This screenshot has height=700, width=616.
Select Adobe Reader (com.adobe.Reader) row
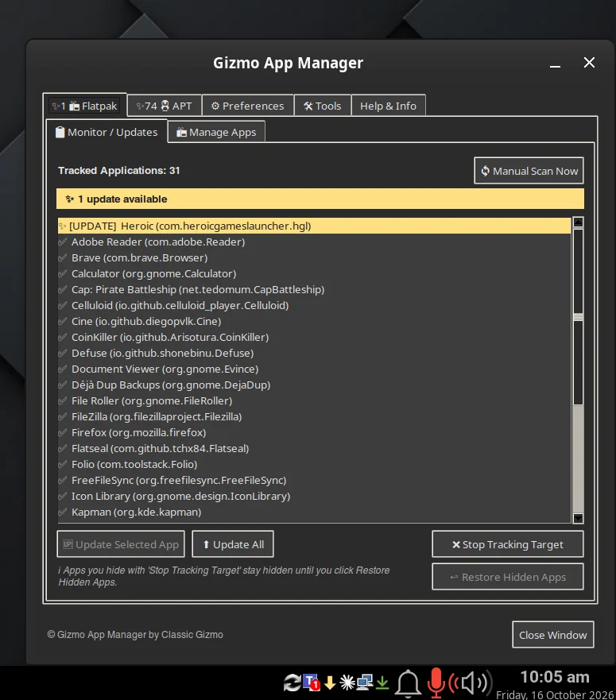(x=314, y=242)
